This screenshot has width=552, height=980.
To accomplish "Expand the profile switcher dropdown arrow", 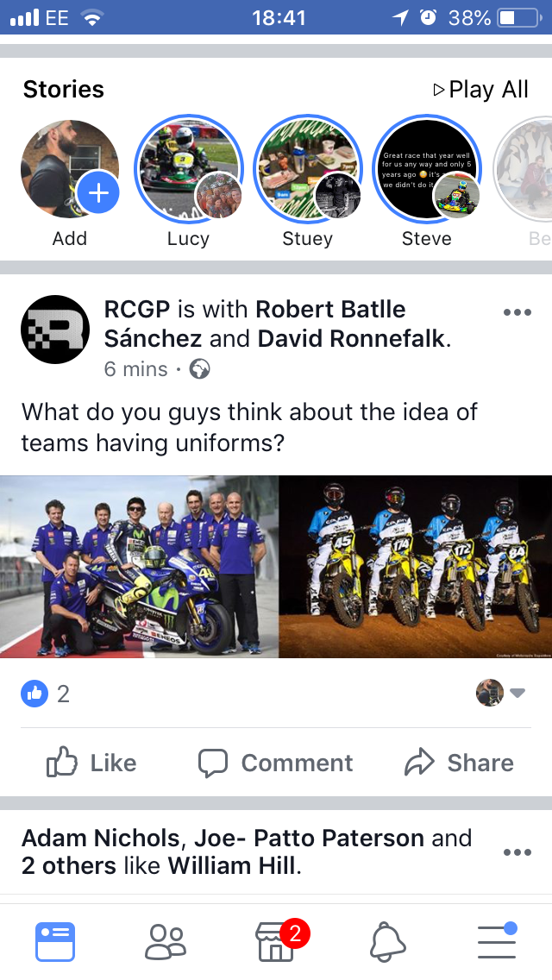I will pyautogui.click(x=517, y=693).
